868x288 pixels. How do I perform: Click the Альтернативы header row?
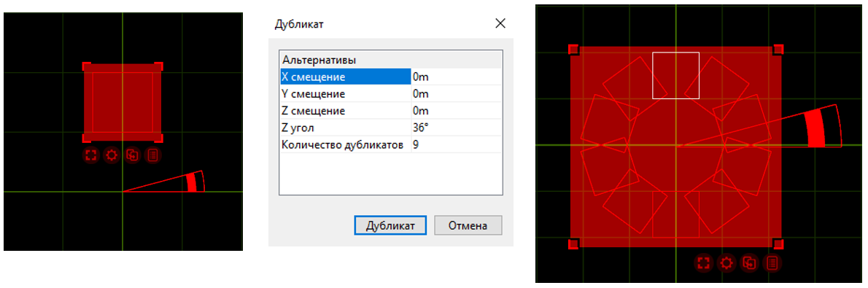391,60
